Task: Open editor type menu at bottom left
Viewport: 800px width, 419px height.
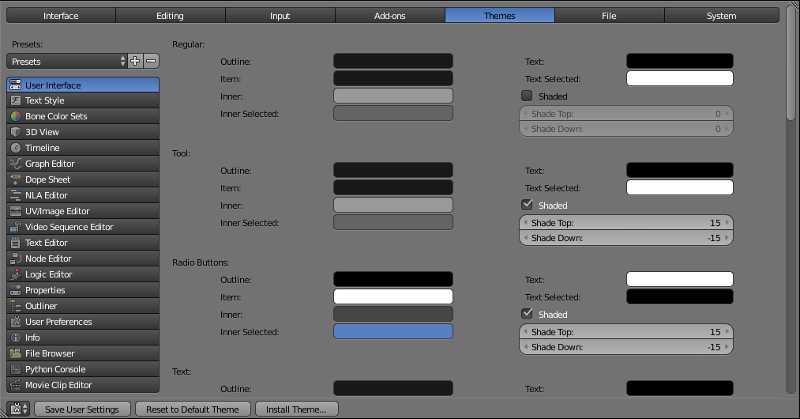Action: (x=17, y=409)
